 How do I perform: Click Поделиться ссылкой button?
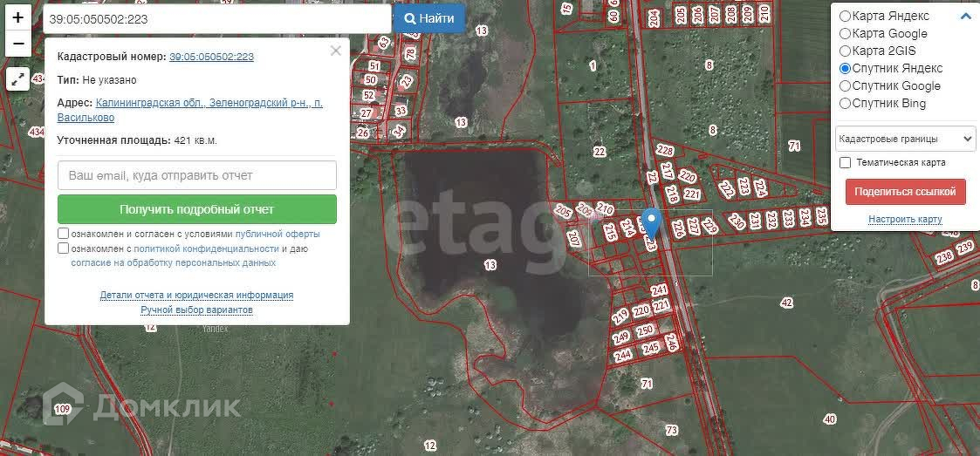(x=906, y=192)
